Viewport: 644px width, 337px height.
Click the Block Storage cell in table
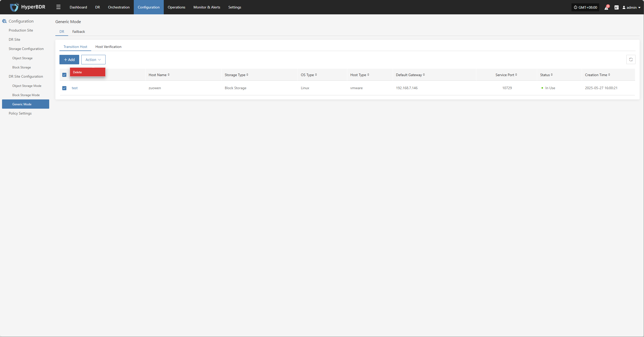(236, 88)
